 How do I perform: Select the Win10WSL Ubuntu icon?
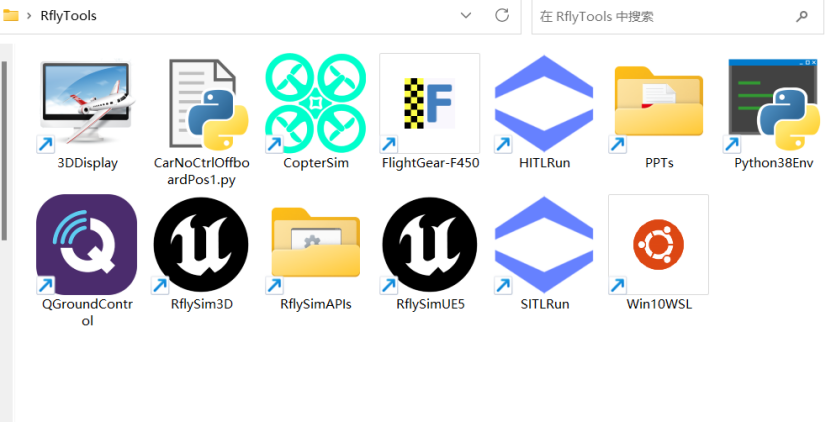click(659, 244)
